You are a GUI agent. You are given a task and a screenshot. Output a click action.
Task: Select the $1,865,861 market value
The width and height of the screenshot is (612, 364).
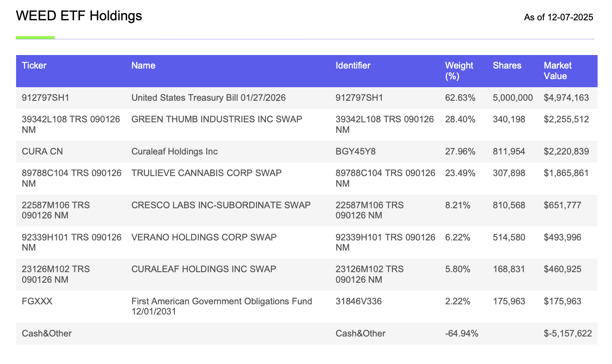[566, 173]
